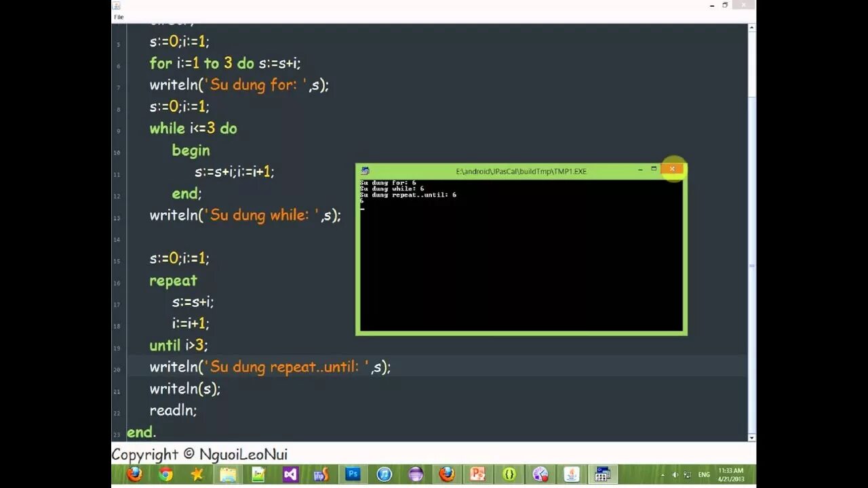Open the screen recorder icon in taskbar
The image size is (868, 488).
pyautogui.click(x=540, y=474)
